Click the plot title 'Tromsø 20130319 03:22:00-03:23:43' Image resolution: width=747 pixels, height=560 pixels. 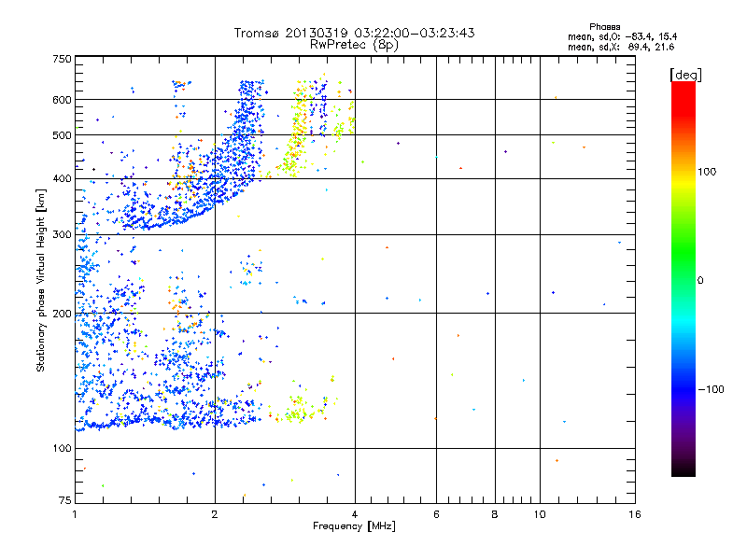click(x=354, y=33)
